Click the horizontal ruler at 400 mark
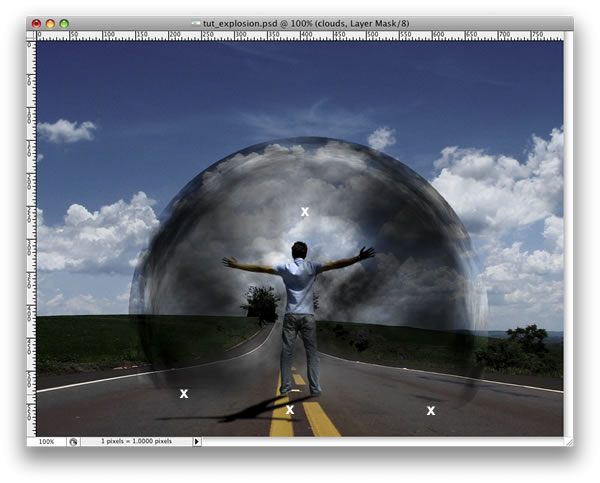 301,36
